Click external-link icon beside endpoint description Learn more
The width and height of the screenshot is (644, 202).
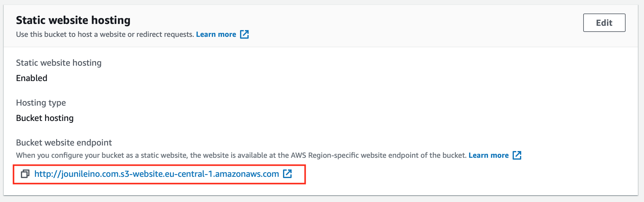point(517,155)
